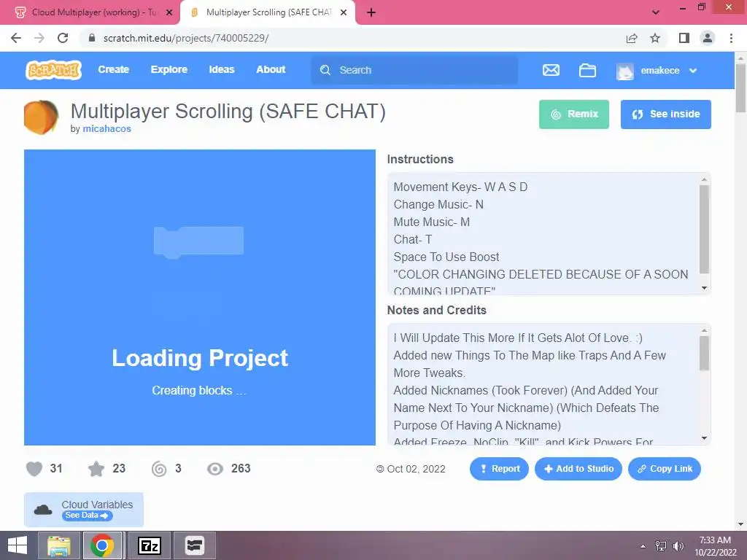Viewport: 747px width, 560px height.
Task: Open the micahacos author link
Action: click(x=107, y=128)
